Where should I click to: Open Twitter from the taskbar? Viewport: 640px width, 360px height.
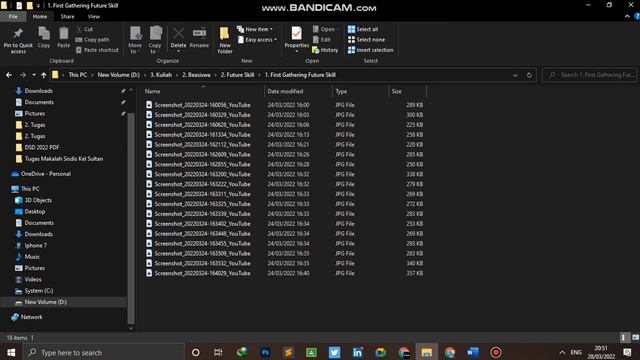click(x=334, y=352)
